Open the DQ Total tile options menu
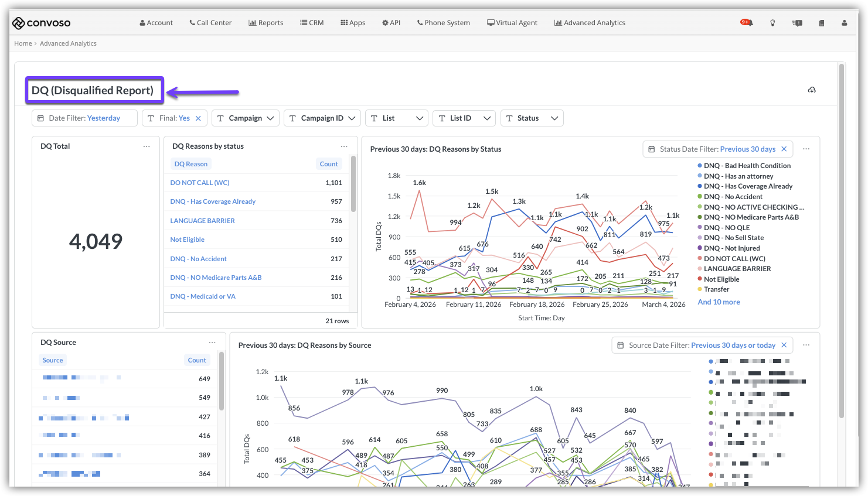 pyautogui.click(x=147, y=146)
